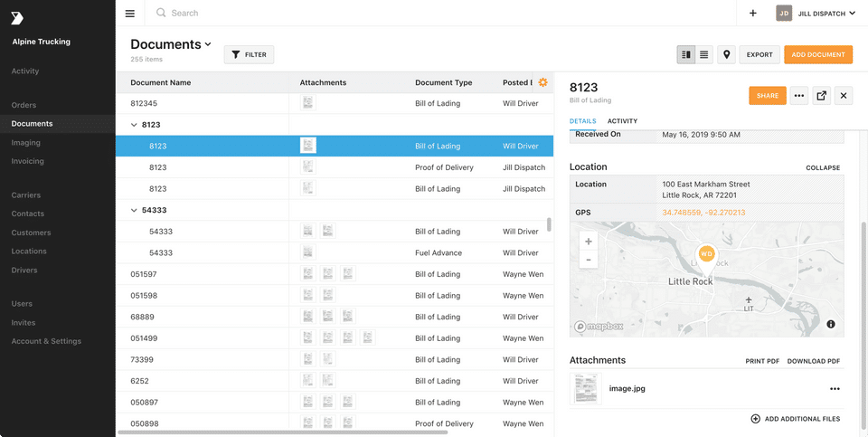Open Orders in the sidebar
The image size is (868, 437).
(24, 105)
